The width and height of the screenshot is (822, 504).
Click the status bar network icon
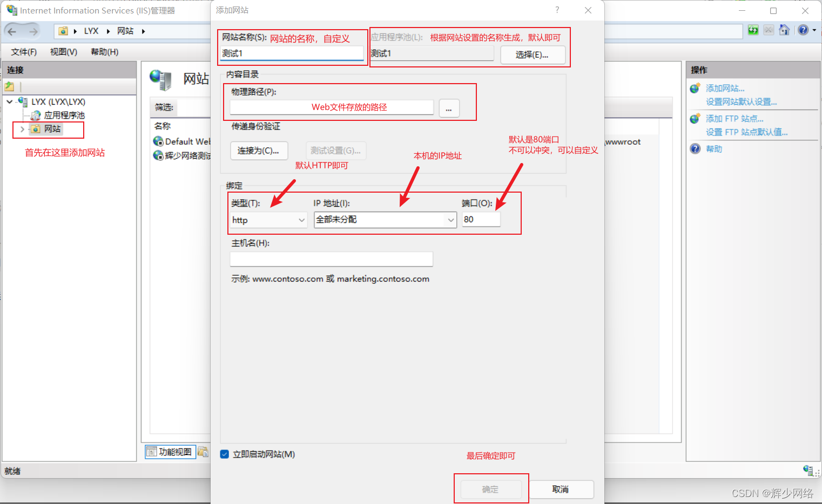808,470
